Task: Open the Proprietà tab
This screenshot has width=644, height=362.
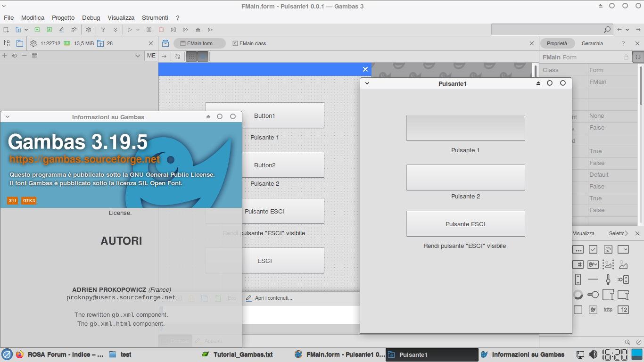Action: pyautogui.click(x=557, y=43)
